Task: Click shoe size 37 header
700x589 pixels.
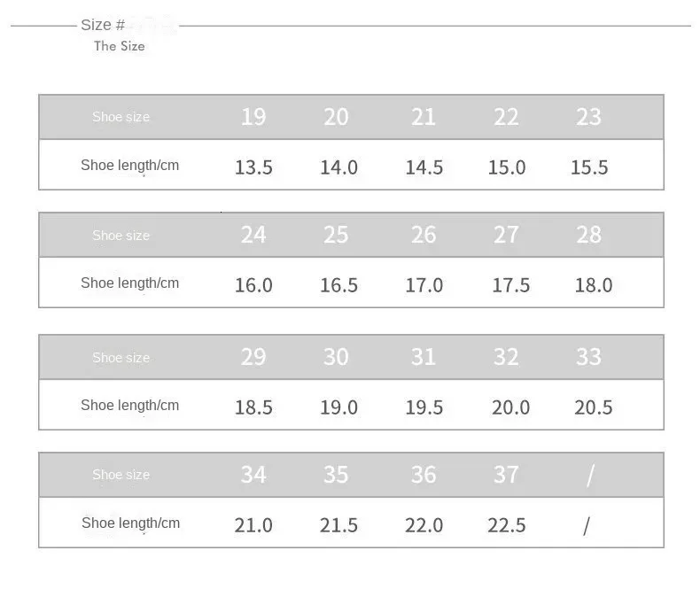Action: (506, 475)
